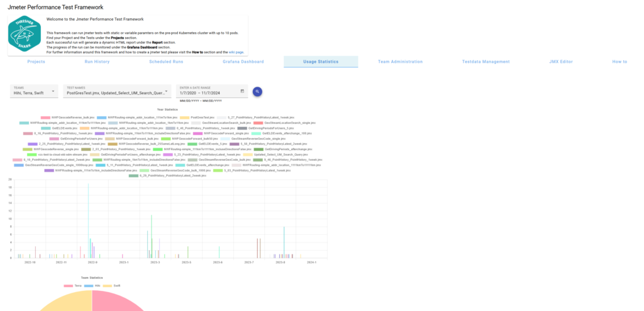This screenshot has height=311, width=644.
Task: Open the Grafana Dashboard tab
Action: [243, 62]
